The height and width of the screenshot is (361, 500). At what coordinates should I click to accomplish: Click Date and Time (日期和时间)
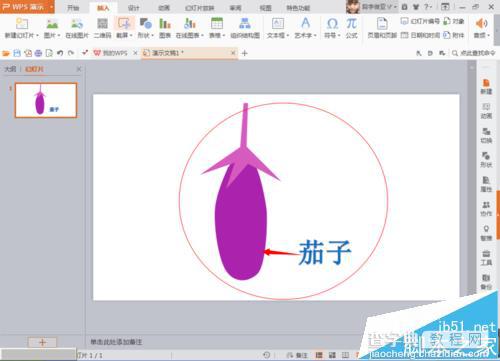point(420,35)
